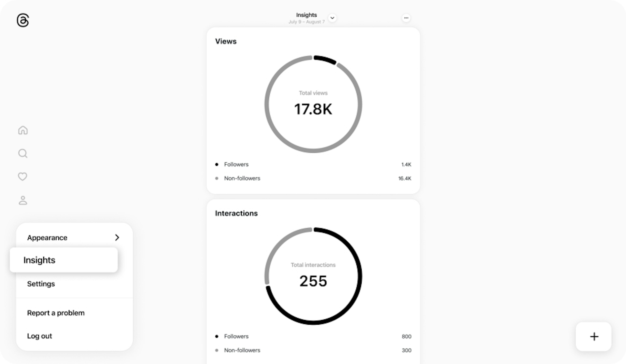Click the Threads logo icon
Image resolution: width=626 pixels, height=364 pixels.
click(22, 20)
